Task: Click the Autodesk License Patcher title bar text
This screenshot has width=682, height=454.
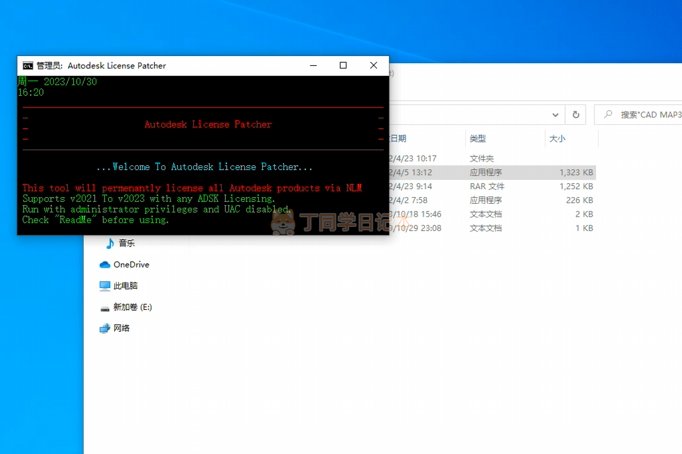Action: tap(117, 66)
